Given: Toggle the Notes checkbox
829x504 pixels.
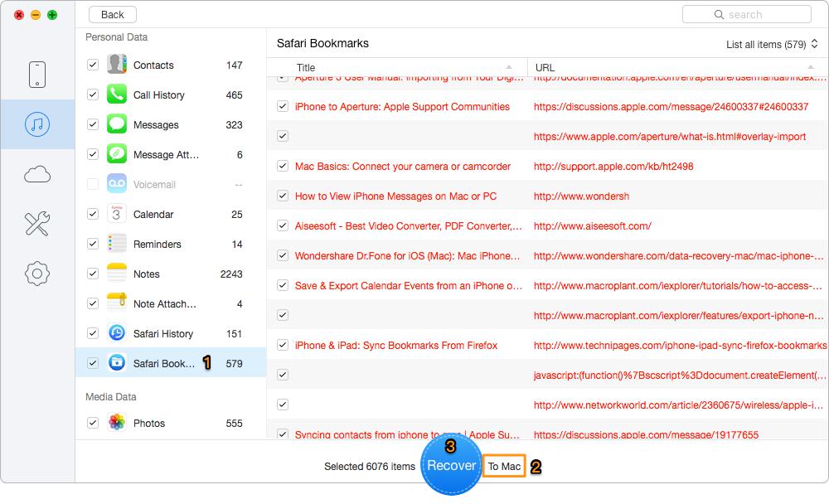Looking at the screenshot, I should 93,274.
